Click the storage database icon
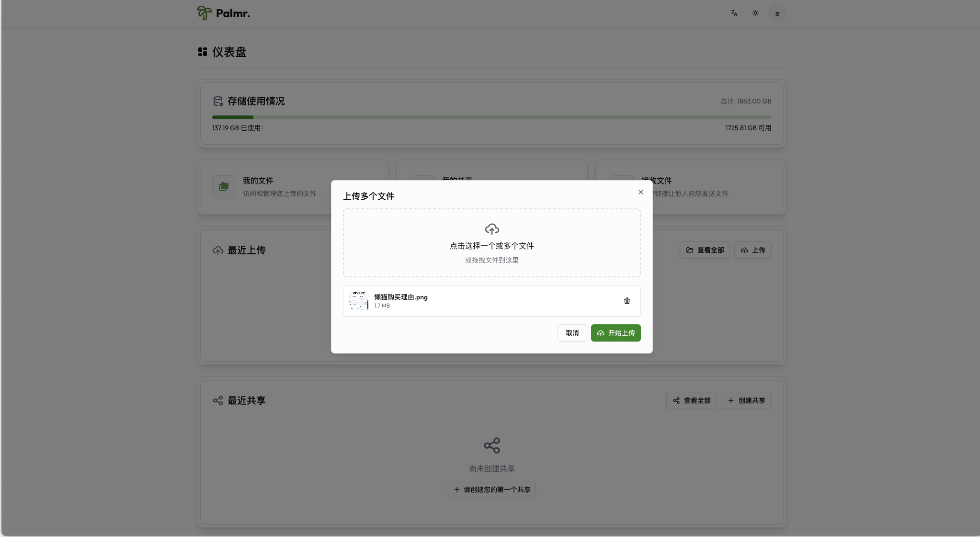This screenshot has width=980, height=537. 218,101
